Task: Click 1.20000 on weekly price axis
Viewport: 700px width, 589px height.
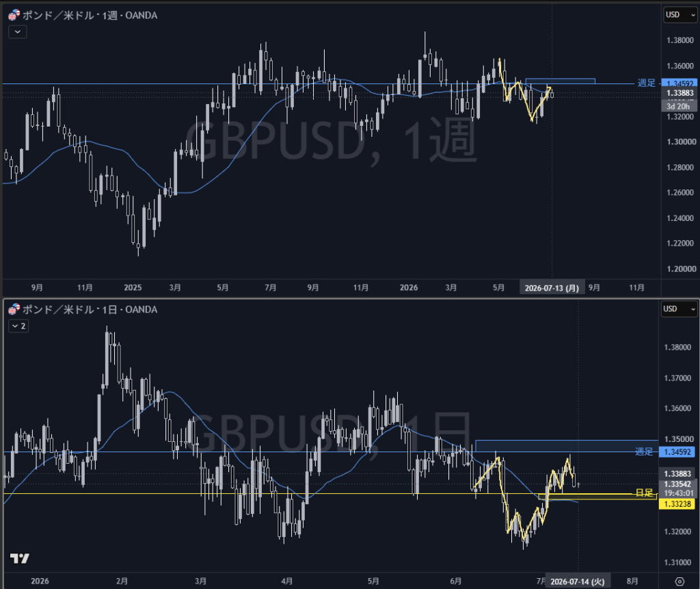Action: point(681,269)
